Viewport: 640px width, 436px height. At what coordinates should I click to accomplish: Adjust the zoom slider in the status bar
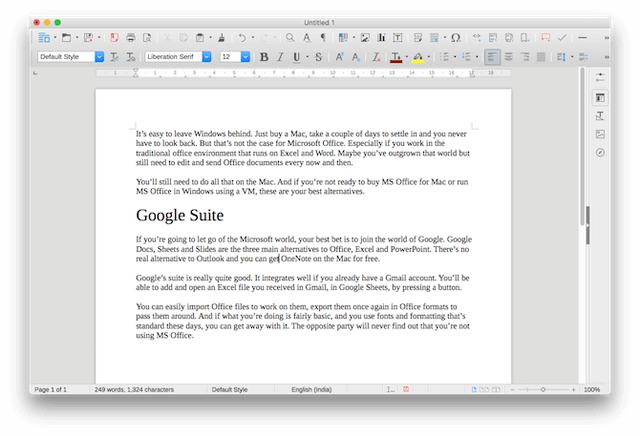(x=543, y=389)
